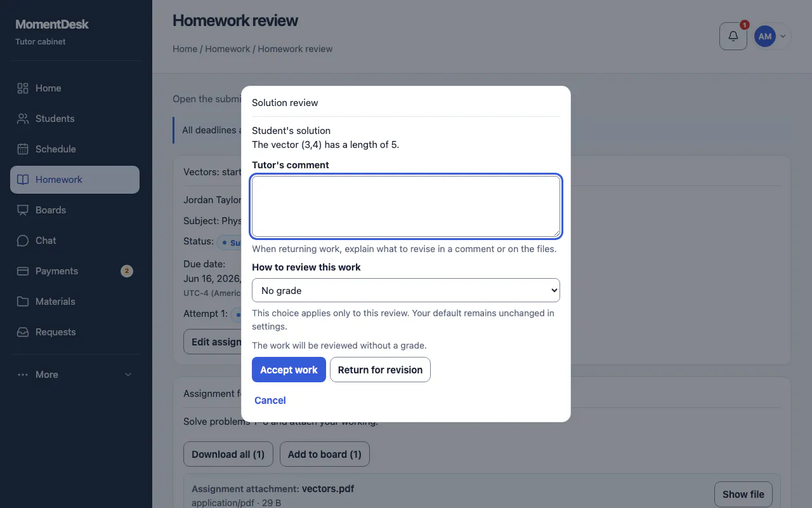Click Add to board (1) button
This screenshot has width=812, height=508.
pyautogui.click(x=325, y=454)
